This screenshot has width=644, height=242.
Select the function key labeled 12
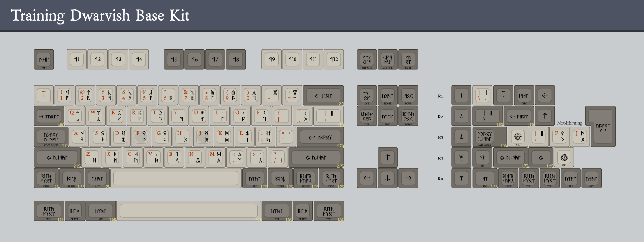click(333, 59)
